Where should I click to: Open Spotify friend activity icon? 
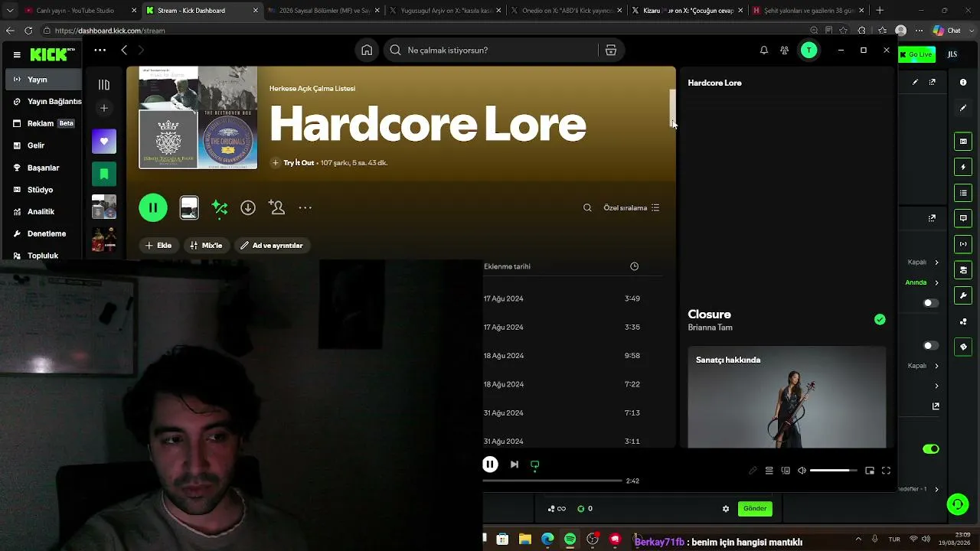click(x=784, y=50)
